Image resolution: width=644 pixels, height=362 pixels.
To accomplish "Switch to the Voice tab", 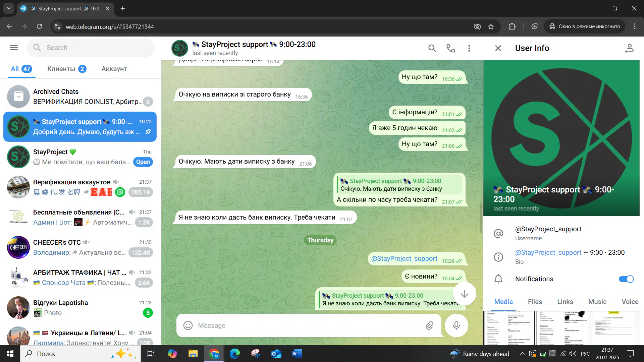I will (630, 302).
